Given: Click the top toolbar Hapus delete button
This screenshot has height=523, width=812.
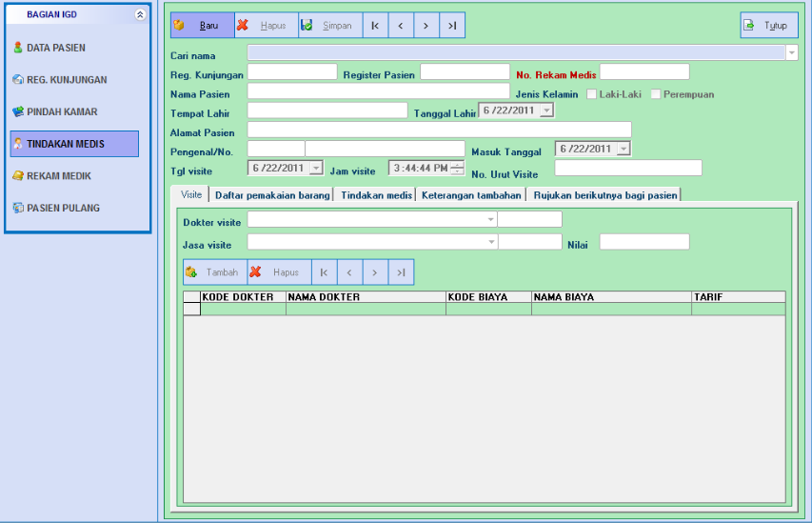Looking at the screenshot, I should coord(267,26).
